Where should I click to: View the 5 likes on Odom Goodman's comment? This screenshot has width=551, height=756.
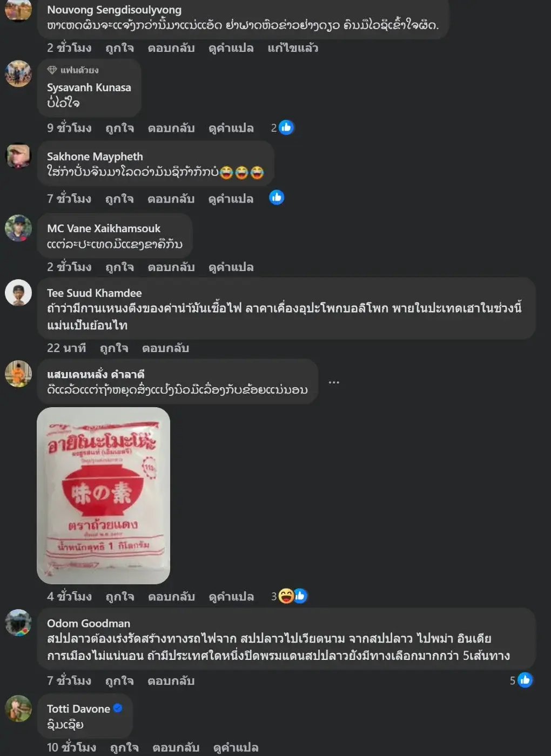click(x=521, y=680)
